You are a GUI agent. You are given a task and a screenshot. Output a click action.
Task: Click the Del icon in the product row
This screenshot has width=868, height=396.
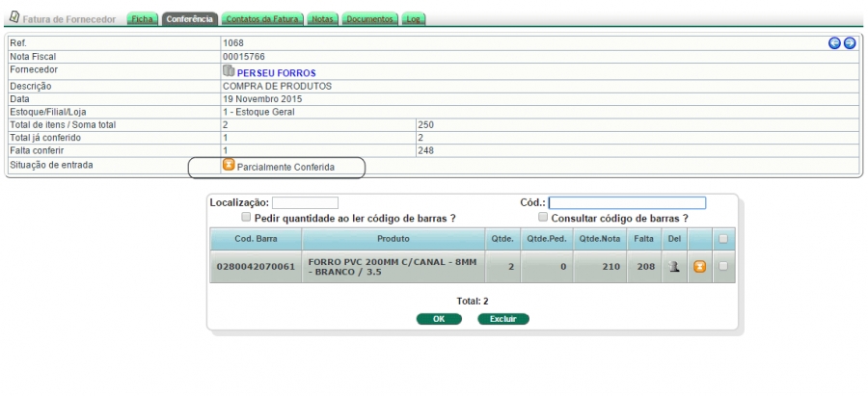point(675,267)
